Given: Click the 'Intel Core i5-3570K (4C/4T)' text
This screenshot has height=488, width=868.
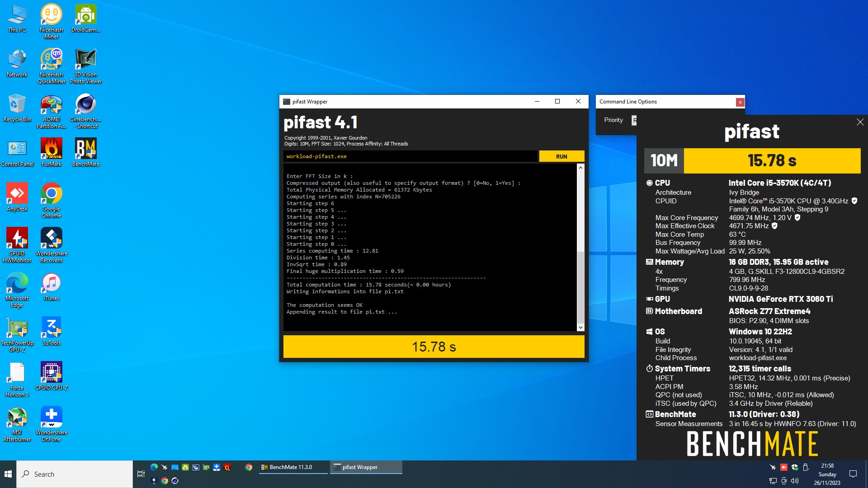Looking at the screenshot, I should pyautogui.click(x=779, y=183).
